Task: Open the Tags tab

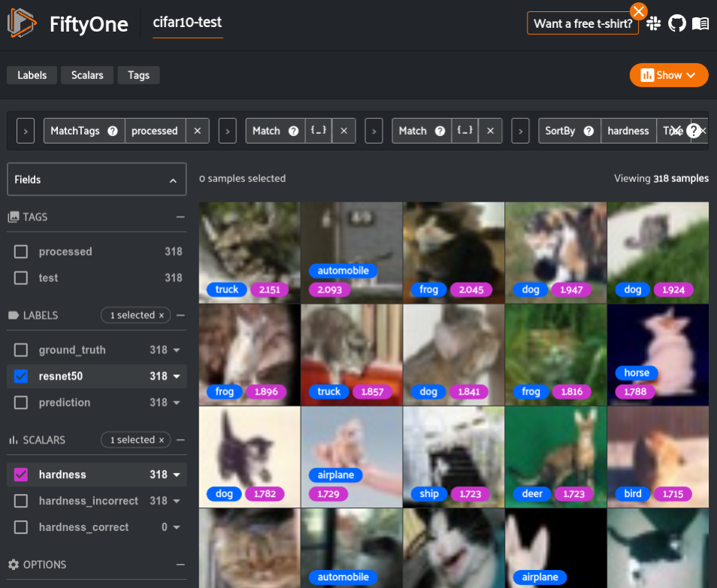Action: pos(138,75)
